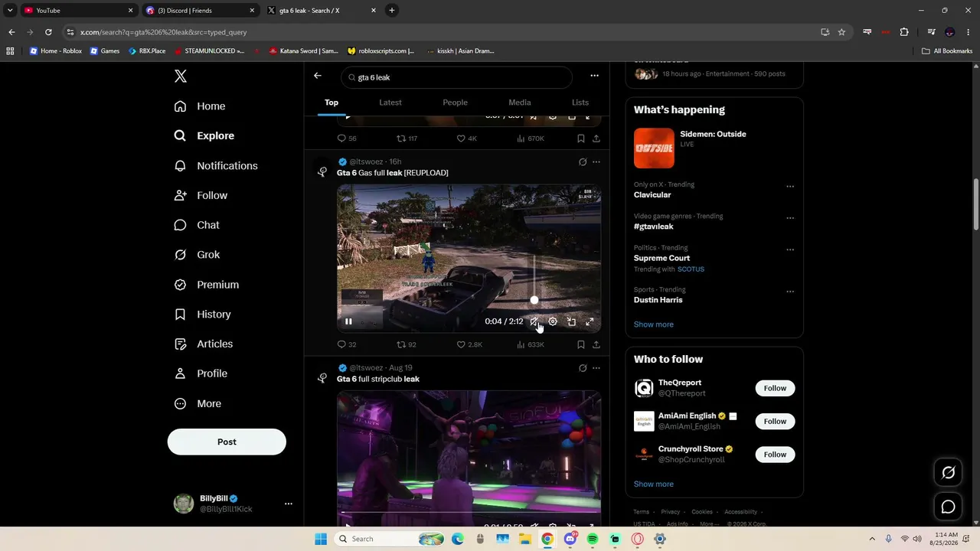Share the Gas full leak post
The image size is (980, 551).
coord(596,344)
